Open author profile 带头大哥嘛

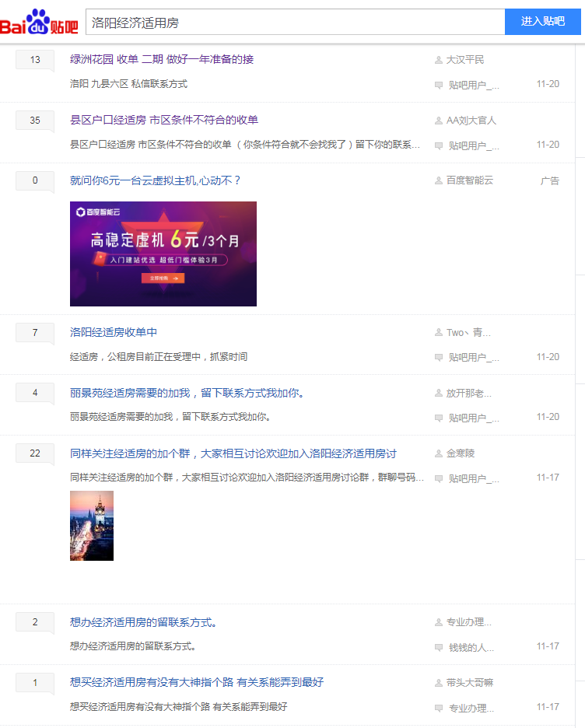pos(470,683)
